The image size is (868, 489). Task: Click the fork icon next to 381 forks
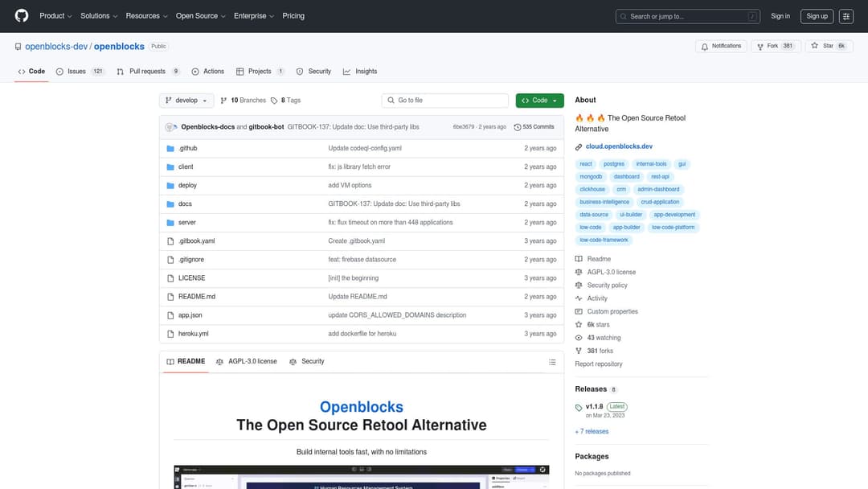(x=579, y=351)
